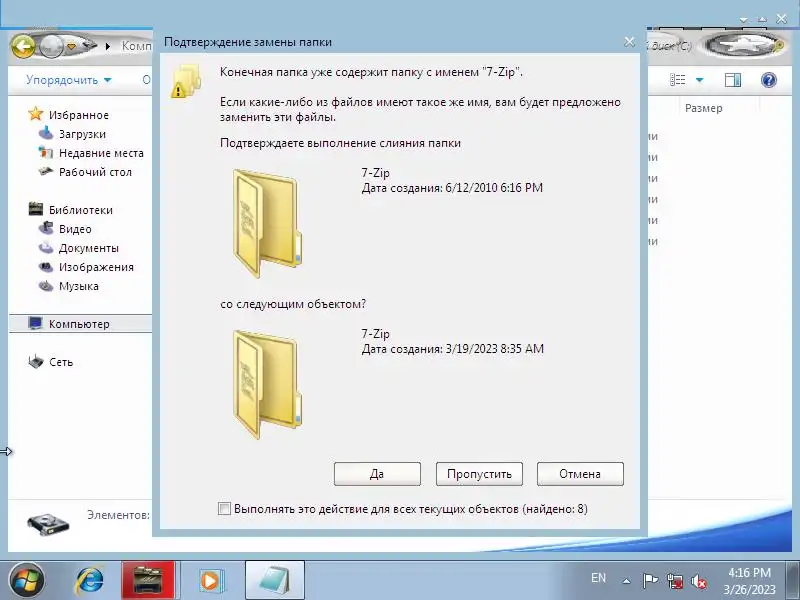
Task: Click the Документы library icon
Action: pos(46,247)
